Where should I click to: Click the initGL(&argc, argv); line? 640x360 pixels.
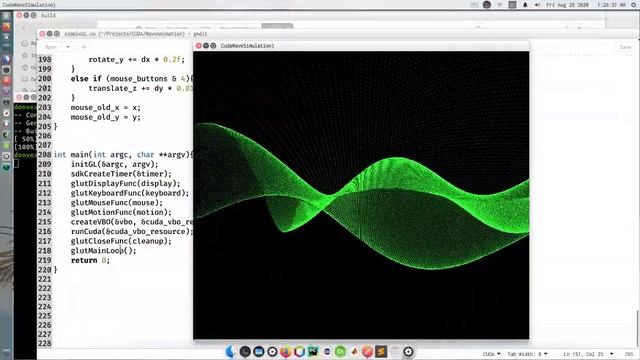pos(114,164)
